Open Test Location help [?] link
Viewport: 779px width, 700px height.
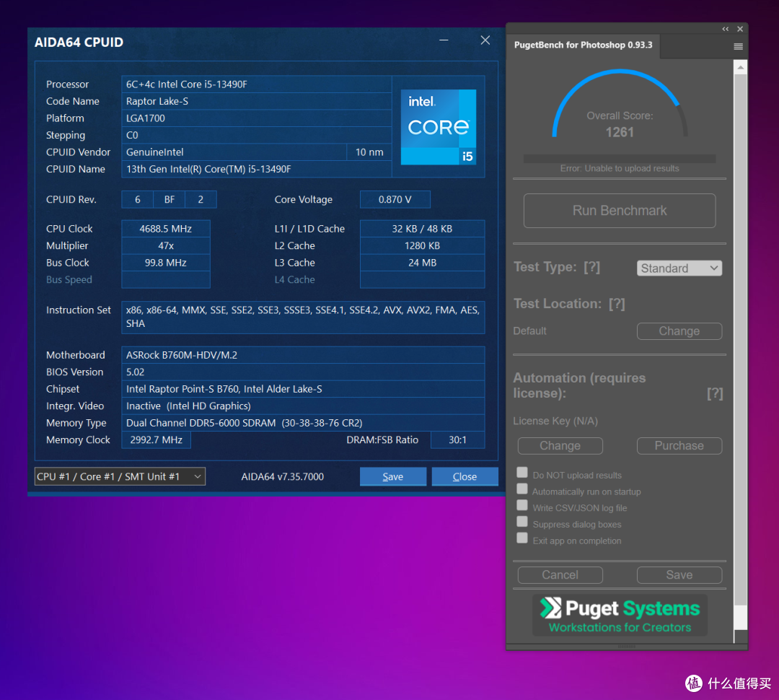[x=617, y=304]
